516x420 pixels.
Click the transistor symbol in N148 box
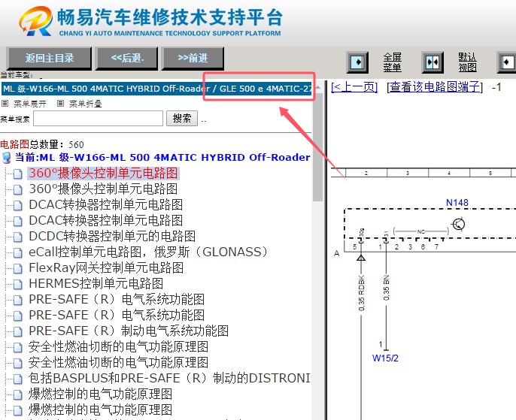tap(459, 225)
